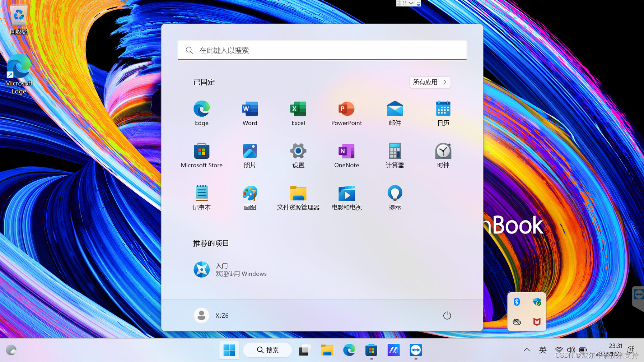This screenshot has height=362, width=644.
Task: Open Excel in the Start menu
Action: coord(298,113)
